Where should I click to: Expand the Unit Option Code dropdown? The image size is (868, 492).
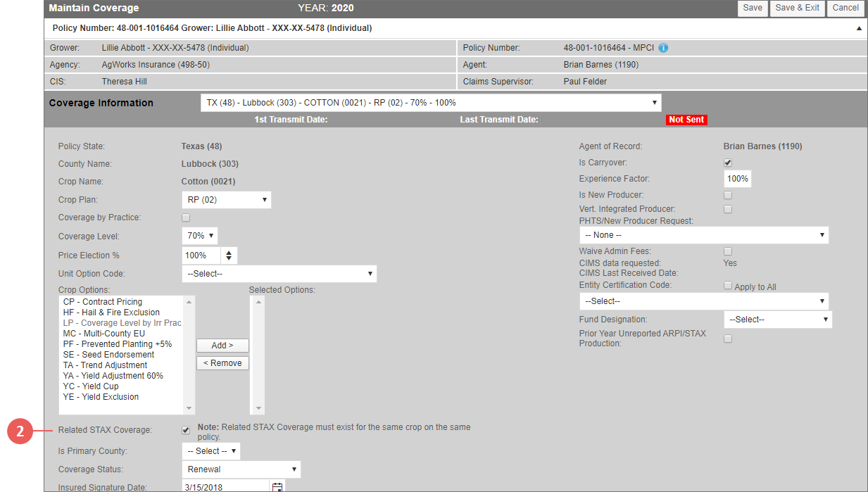(x=279, y=274)
